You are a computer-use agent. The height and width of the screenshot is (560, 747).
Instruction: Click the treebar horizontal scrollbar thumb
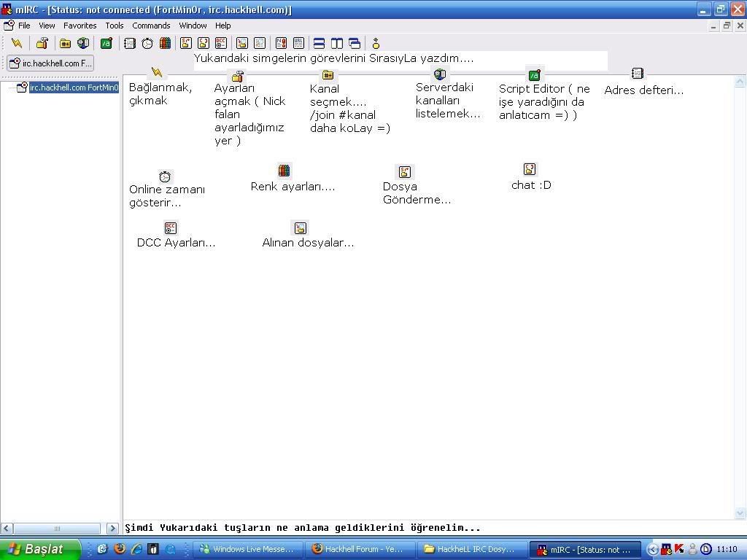pyautogui.click(x=57, y=528)
